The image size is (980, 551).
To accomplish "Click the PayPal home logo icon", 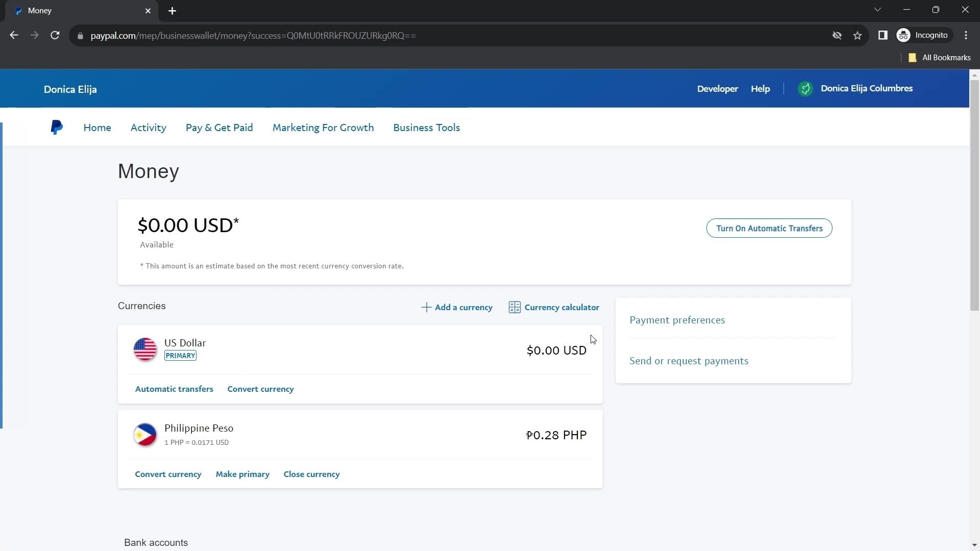I will [57, 127].
